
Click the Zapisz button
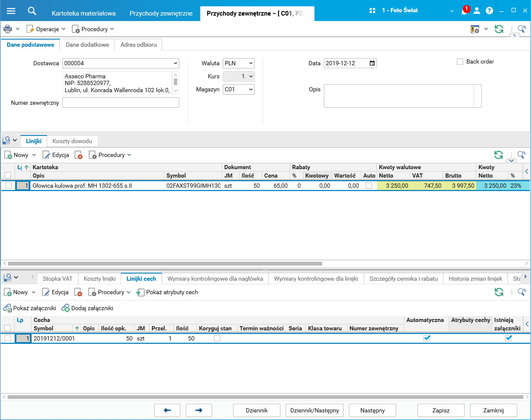441,410
